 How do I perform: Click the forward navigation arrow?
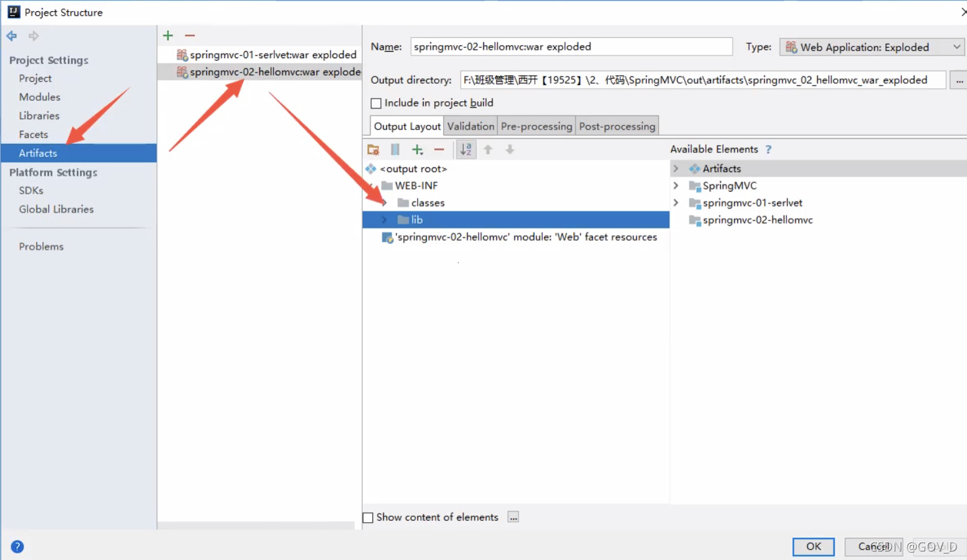click(x=33, y=36)
